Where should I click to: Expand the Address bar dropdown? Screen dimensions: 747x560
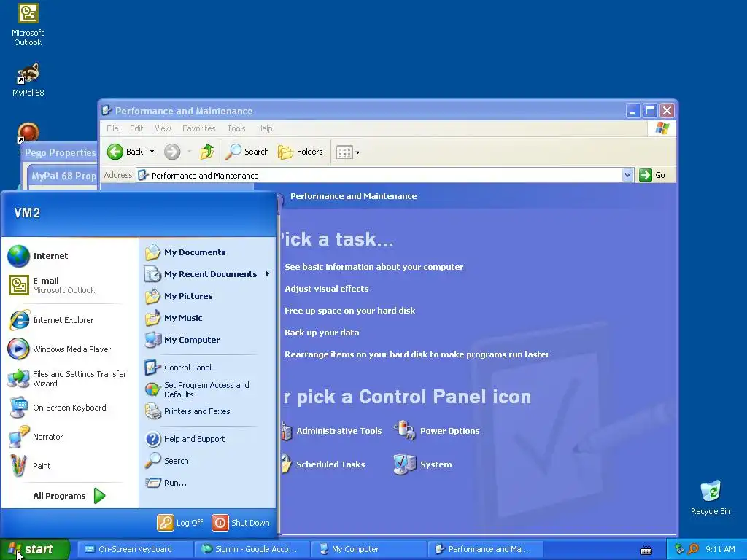click(x=627, y=175)
